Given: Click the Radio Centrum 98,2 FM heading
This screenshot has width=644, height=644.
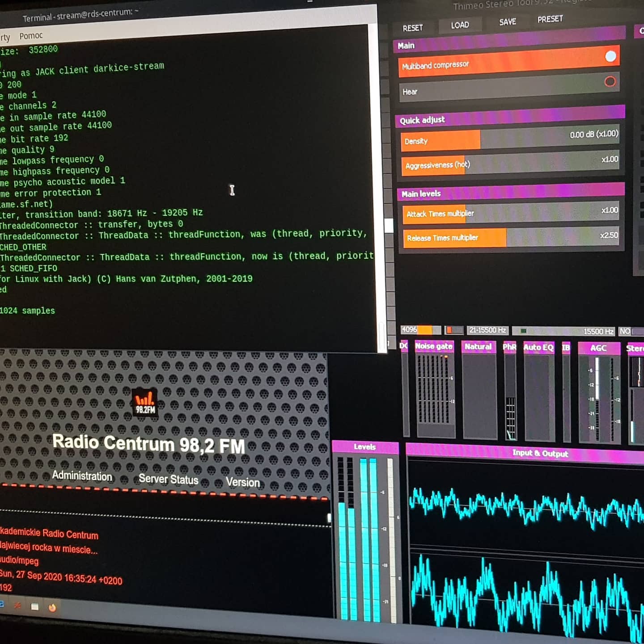Looking at the screenshot, I should pyautogui.click(x=148, y=444).
